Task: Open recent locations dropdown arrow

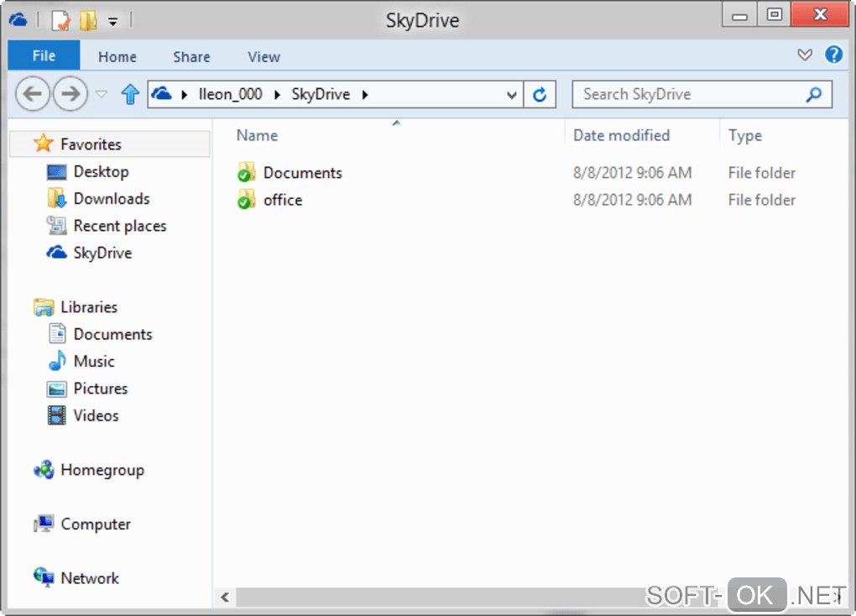Action: click(x=102, y=94)
